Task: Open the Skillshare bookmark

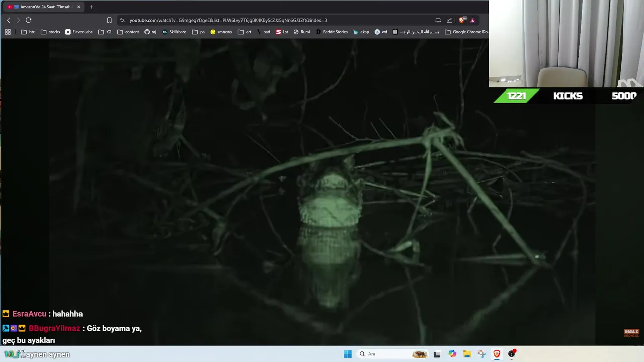Action: point(174,32)
